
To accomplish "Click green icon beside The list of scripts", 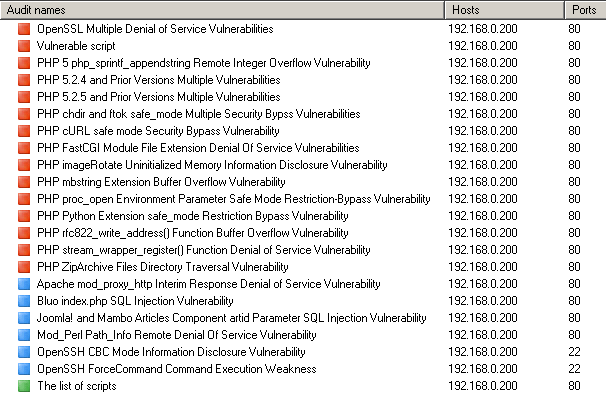I will [24, 386].
